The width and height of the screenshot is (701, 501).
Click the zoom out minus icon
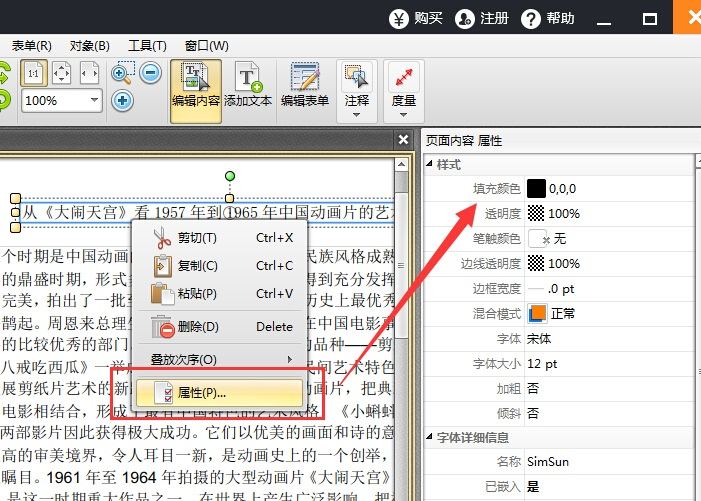pos(150,72)
